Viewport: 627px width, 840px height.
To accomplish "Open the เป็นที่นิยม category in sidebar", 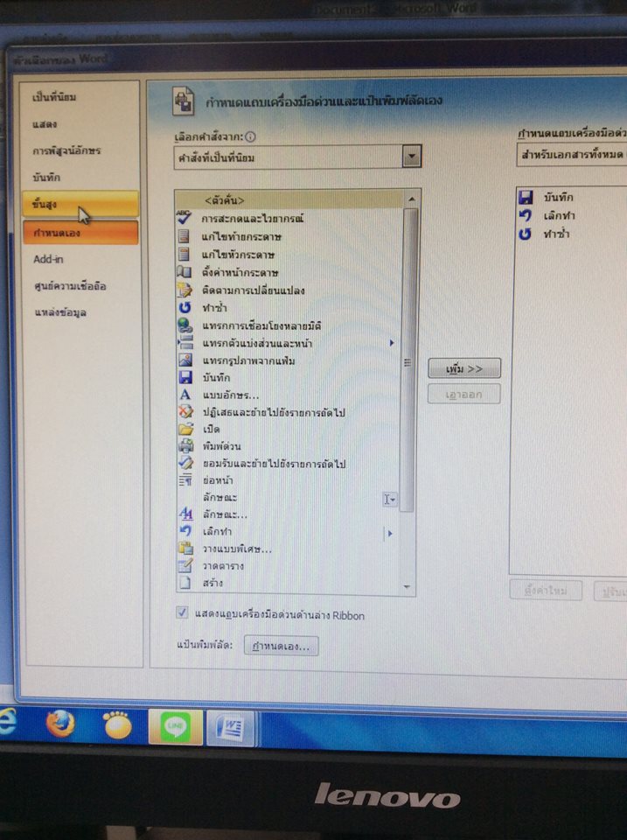I will click(54, 97).
